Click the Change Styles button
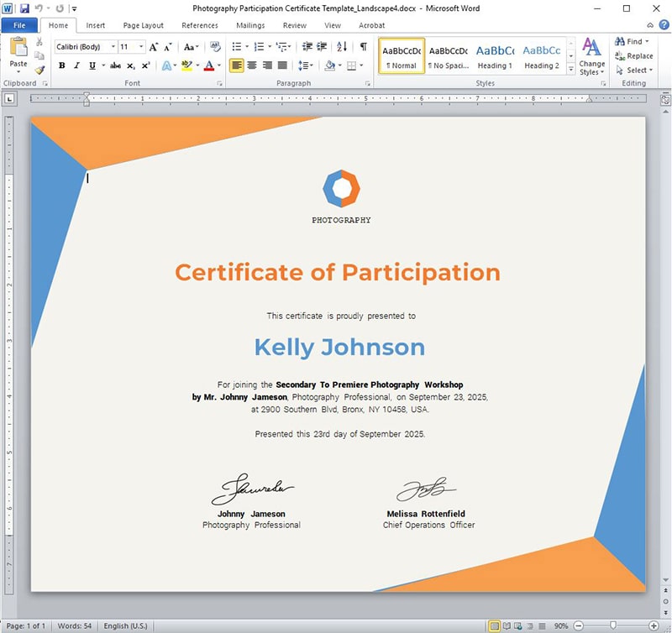This screenshot has width=672, height=633. point(591,55)
